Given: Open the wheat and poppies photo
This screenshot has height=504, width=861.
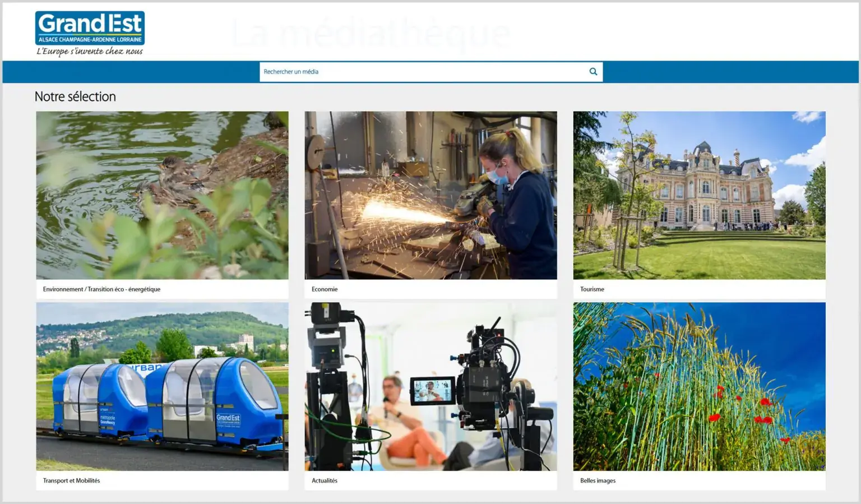Looking at the screenshot, I should 699,386.
